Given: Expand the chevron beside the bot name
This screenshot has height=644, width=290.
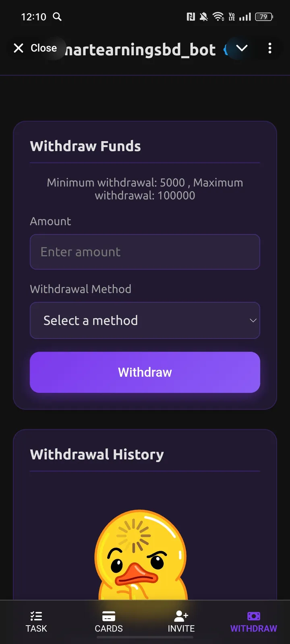Looking at the screenshot, I should [x=242, y=48].
